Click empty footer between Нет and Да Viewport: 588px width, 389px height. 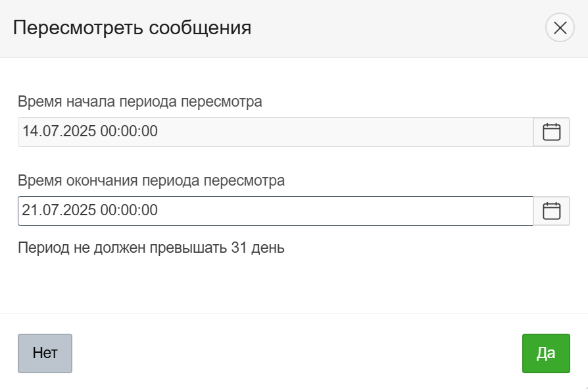(x=296, y=353)
